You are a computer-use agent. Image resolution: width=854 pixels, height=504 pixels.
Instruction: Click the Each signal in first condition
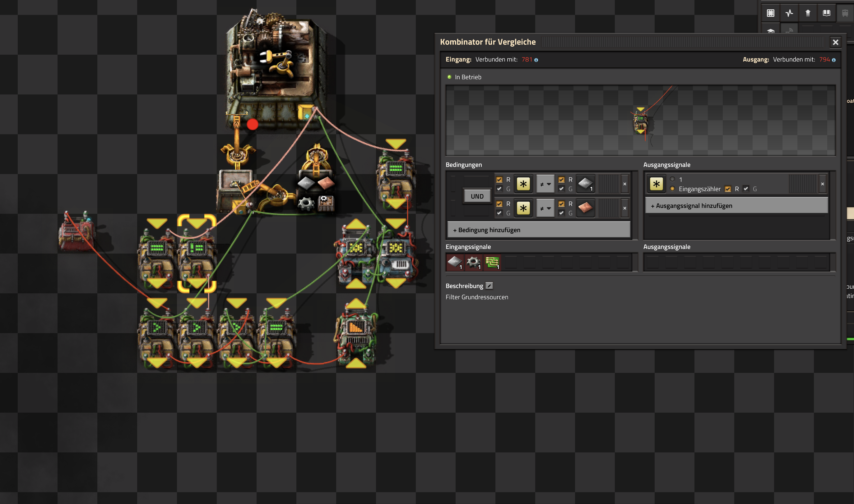click(x=523, y=184)
